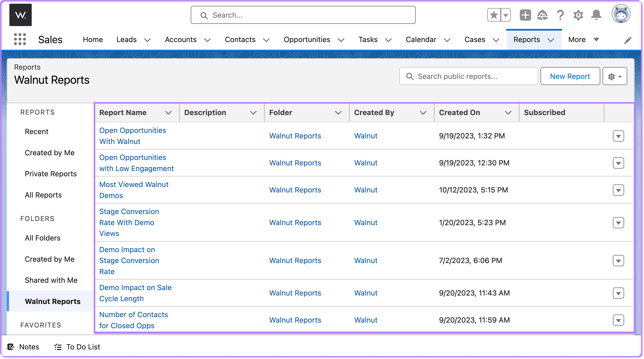
Task: Open the App Launcher dots grid
Action: tap(20, 39)
